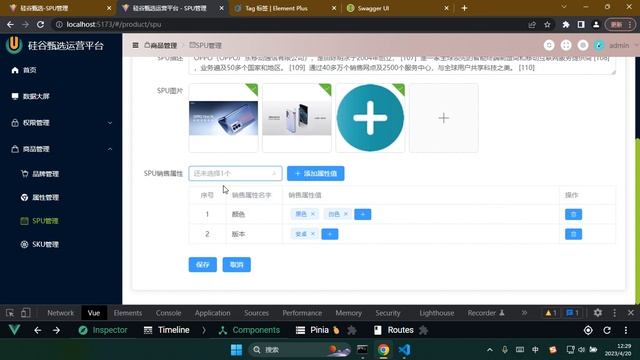Open the browser extensions puzzle icon
640x360 pixels.
point(566,24)
